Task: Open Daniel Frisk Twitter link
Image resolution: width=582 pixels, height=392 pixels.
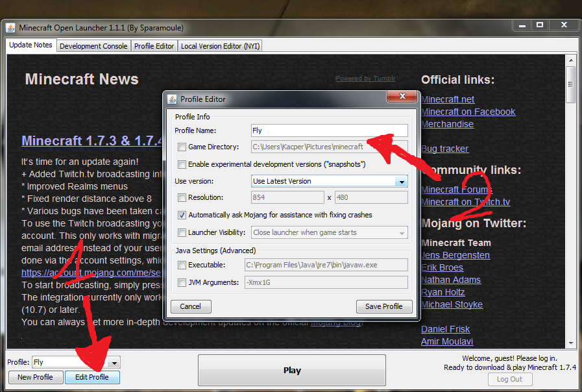Action: 445,329
